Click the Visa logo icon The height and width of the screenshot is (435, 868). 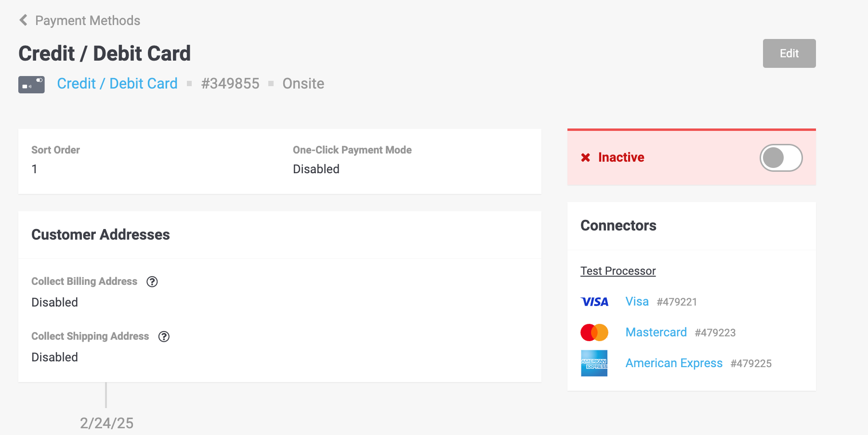594,302
